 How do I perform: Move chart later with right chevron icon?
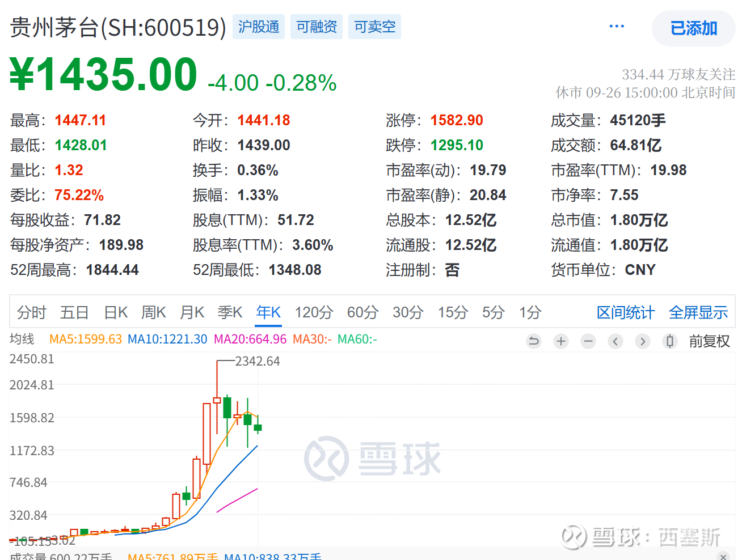643,341
